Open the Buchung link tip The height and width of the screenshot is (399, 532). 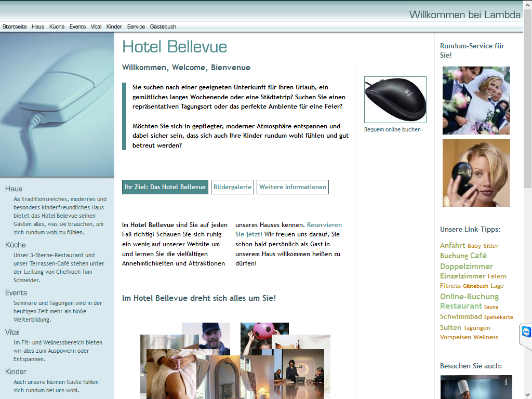454,256
